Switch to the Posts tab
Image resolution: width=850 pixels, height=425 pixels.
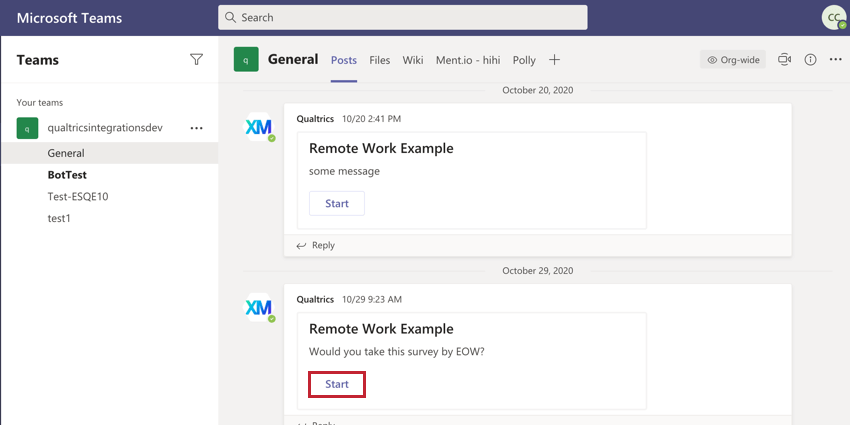pyautogui.click(x=344, y=60)
